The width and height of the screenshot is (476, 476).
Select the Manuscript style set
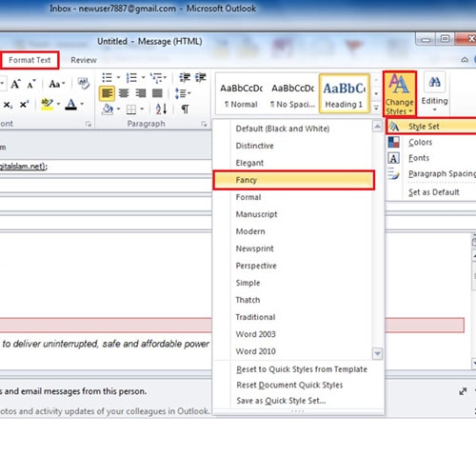(292, 214)
